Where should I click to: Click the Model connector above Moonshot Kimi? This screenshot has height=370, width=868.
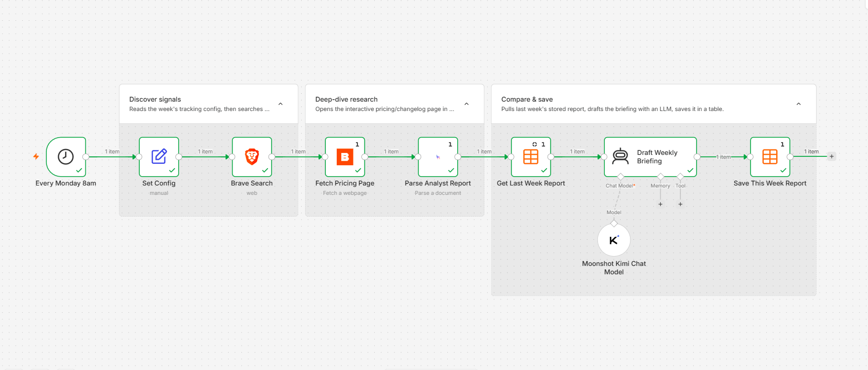tap(614, 223)
